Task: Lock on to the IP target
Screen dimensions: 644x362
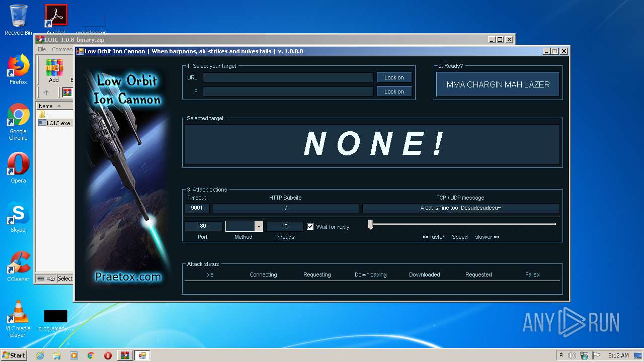Action: point(394,92)
